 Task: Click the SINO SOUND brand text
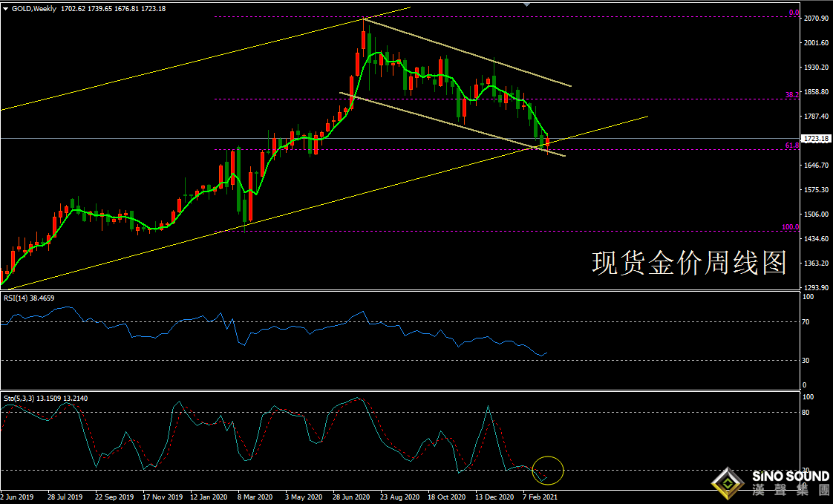click(x=790, y=476)
